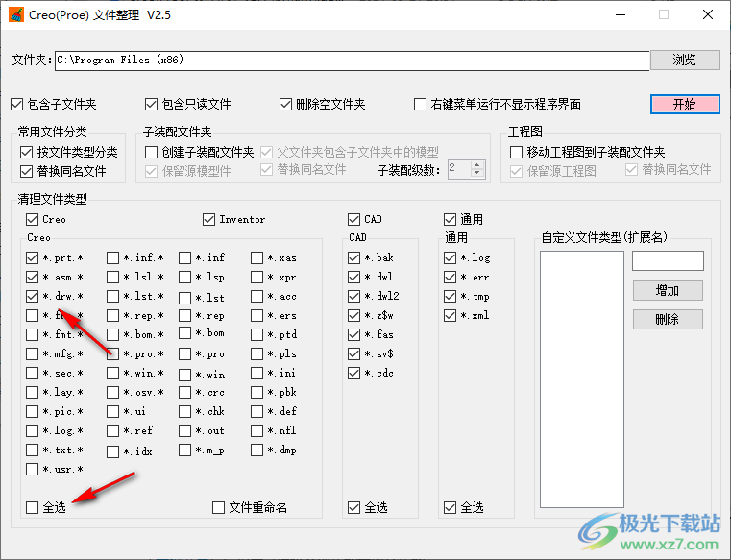
Task: Focus the custom extension input box
Action: [668, 260]
